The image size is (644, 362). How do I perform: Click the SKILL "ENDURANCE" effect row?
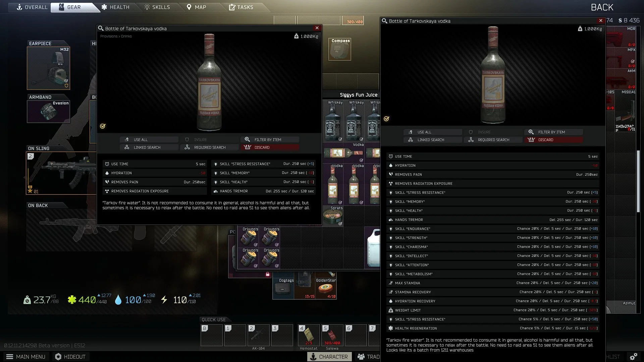493,229
